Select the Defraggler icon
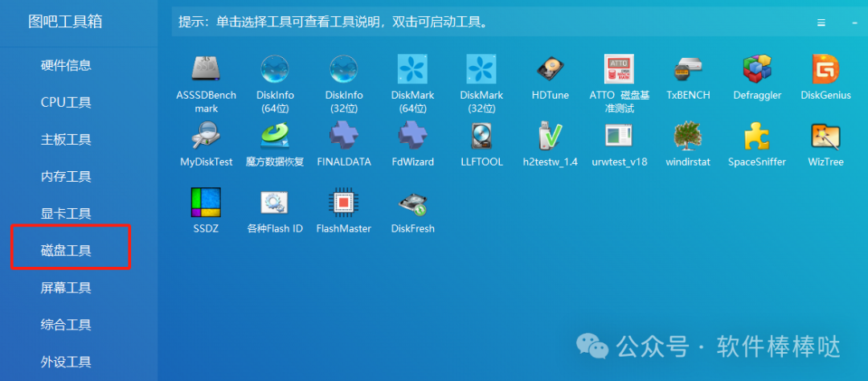This screenshot has width=868, height=381. (x=757, y=69)
